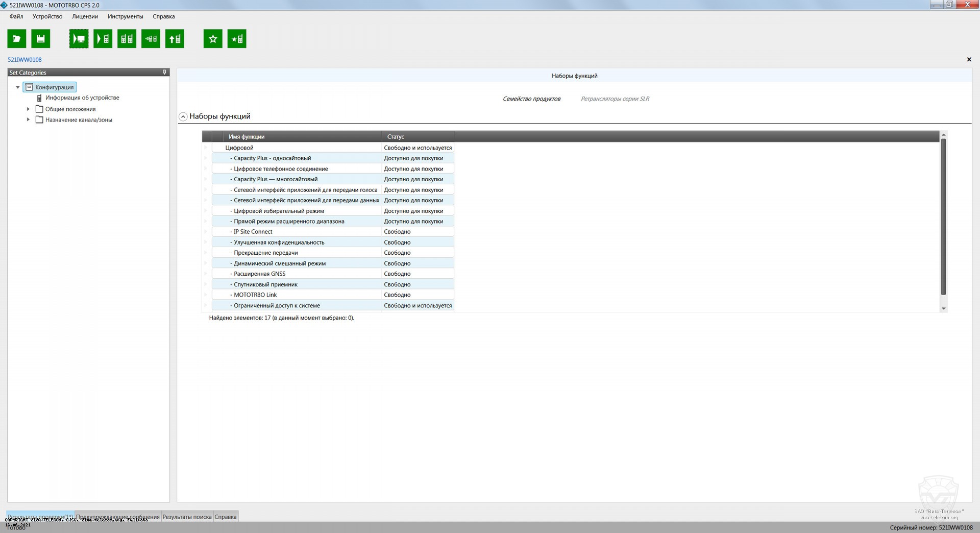Click the star with radio icon

(x=237, y=39)
